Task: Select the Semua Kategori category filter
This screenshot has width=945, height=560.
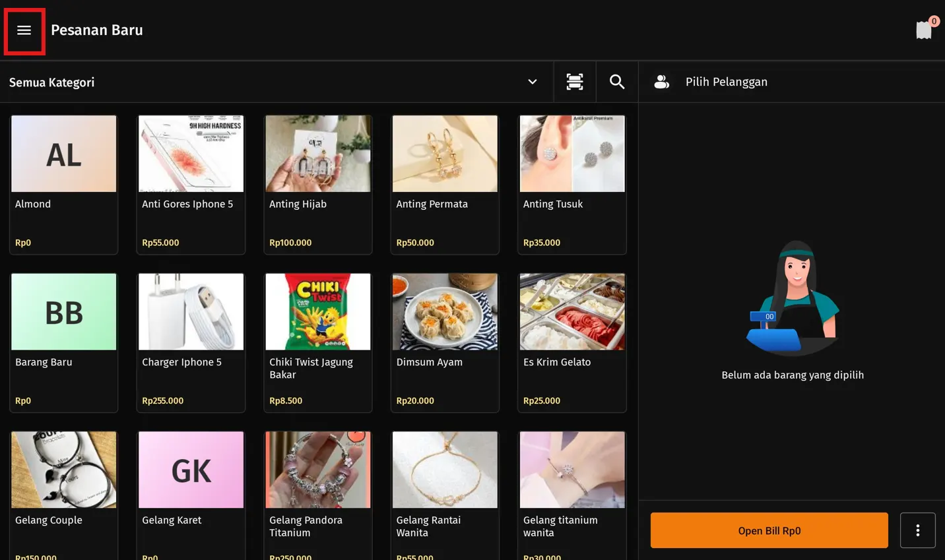Action: (51, 82)
